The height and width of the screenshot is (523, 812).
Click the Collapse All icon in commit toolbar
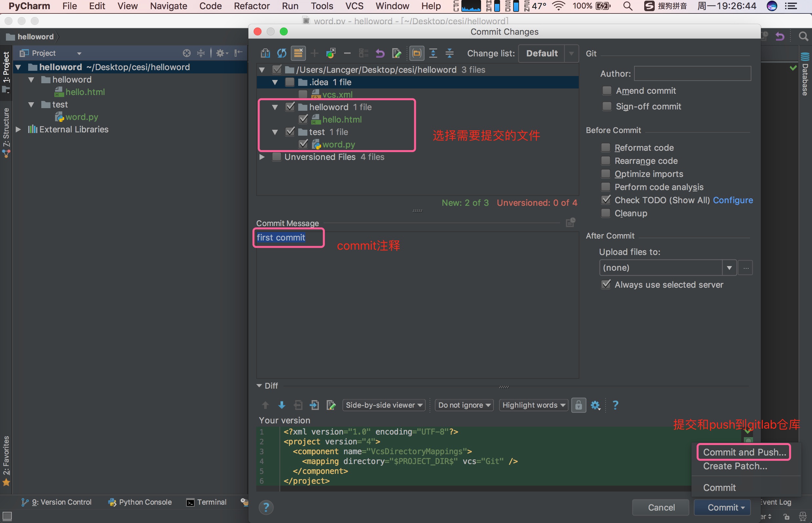click(449, 53)
